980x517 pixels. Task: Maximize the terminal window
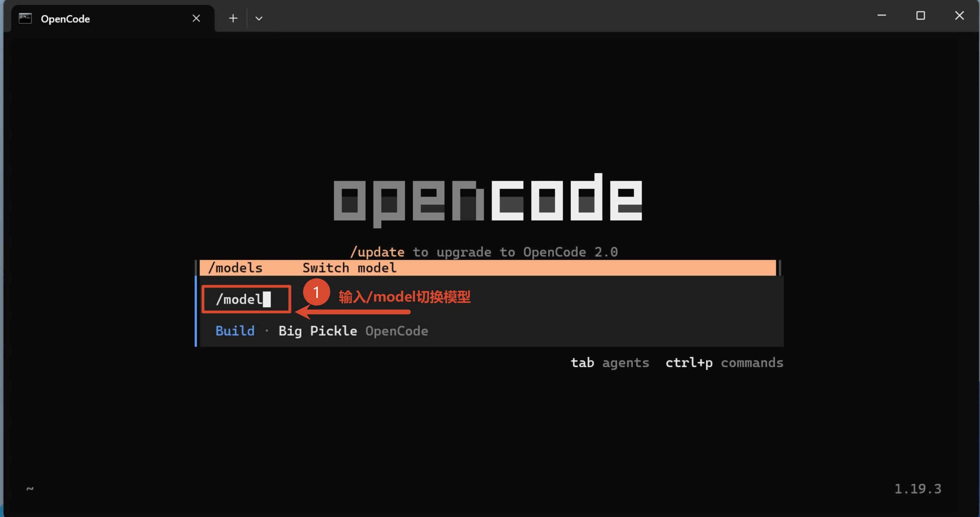[920, 16]
